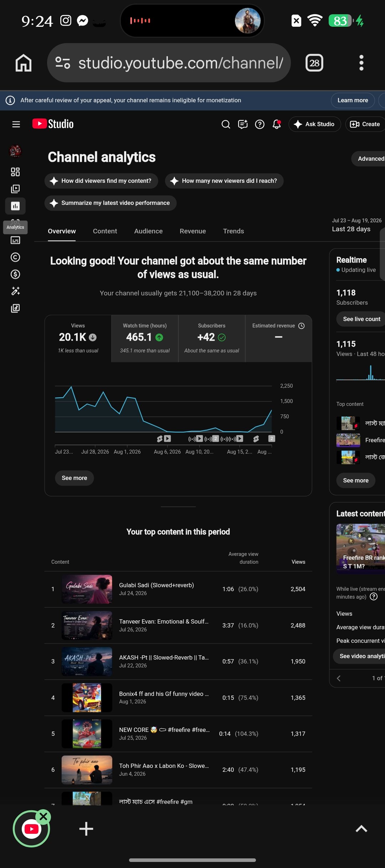The width and height of the screenshot is (385, 868).
Task: Click the help icon beside stream ended text
Action: pyautogui.click(x=374, y=596)
